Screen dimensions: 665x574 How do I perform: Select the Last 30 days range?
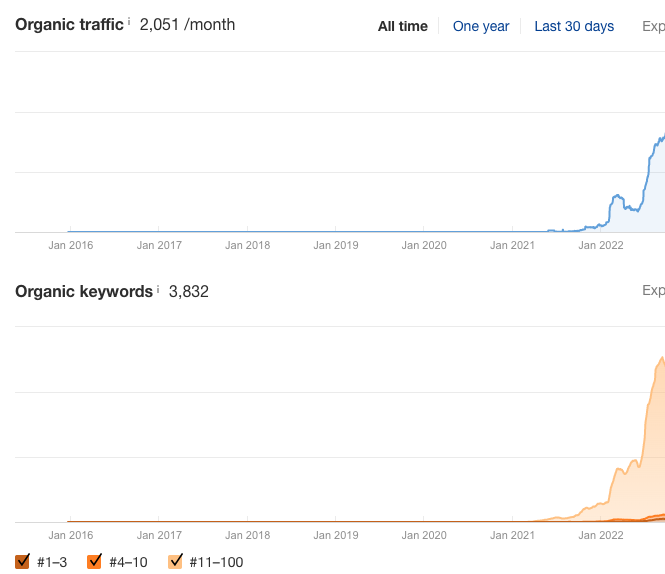click(x=574, y=26)
